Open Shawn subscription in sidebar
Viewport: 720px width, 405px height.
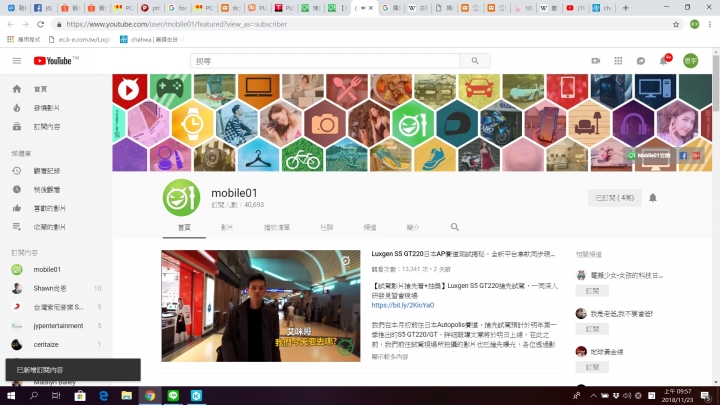[x=56, y=288]
